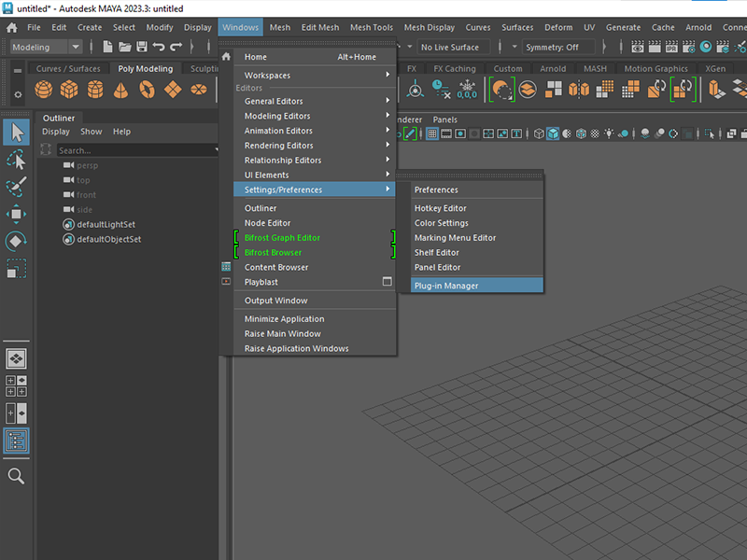Toggle textured display in viewport

coord(595,133)
